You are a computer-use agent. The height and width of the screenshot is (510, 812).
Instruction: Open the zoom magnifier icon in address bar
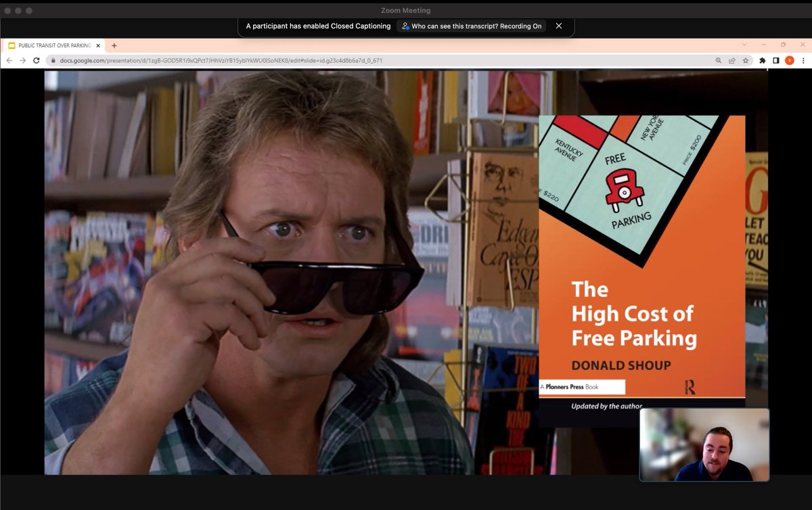pyautogui.click(x=719, y=60)
